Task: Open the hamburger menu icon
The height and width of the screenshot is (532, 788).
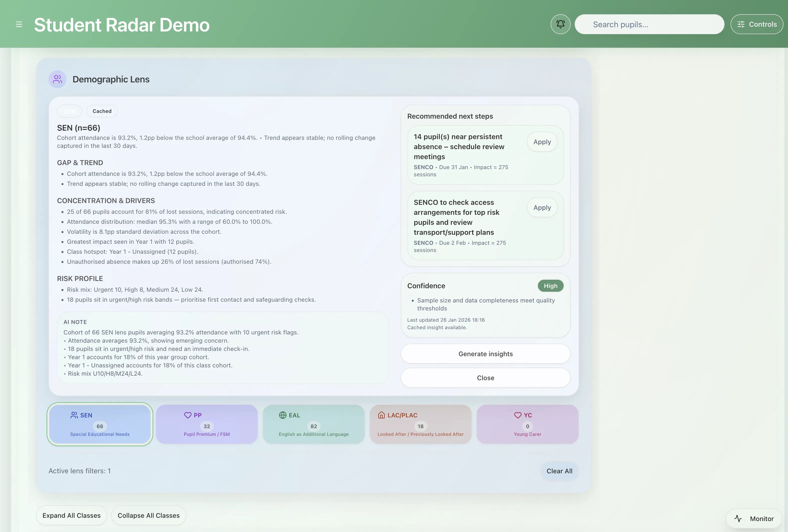Action: pyautogui.click(x=19, y=24)
